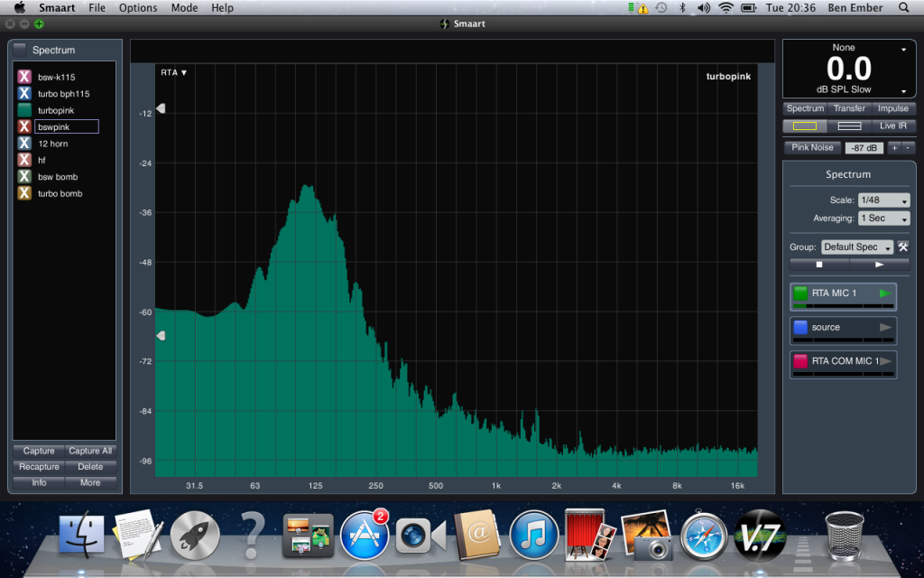924x578 pixels.
Task: Click the stop measurement square button
Action: pyautogui.click(x=819, y=265)
